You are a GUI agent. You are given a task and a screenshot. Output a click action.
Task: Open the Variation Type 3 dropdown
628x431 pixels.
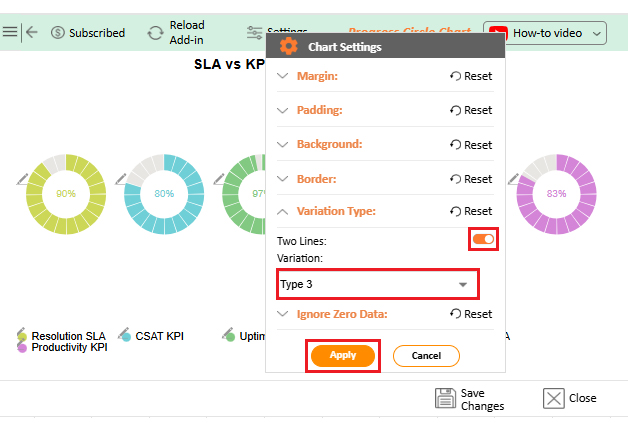tap(377, 284)
